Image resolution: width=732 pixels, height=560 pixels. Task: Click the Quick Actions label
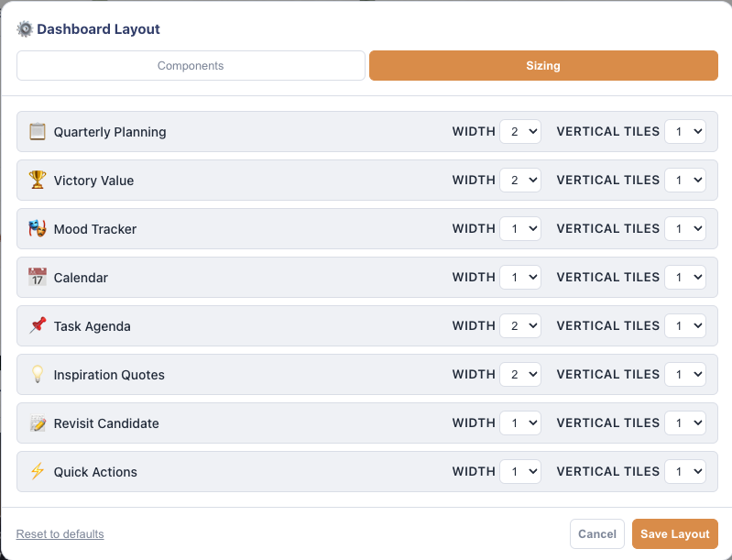pos(95,472)
